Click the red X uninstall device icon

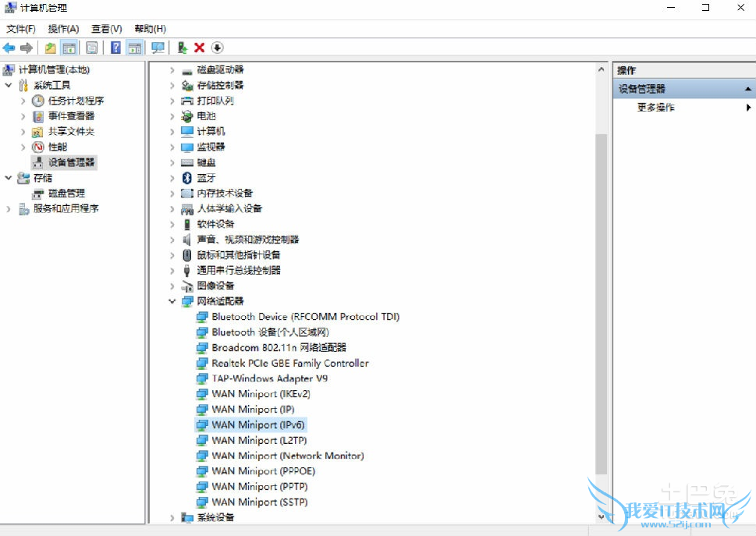199,48
